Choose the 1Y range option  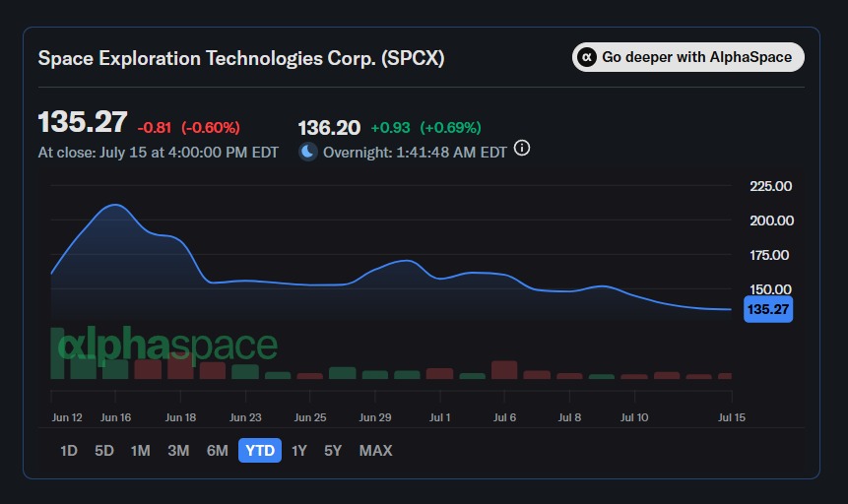pos(299,451)
